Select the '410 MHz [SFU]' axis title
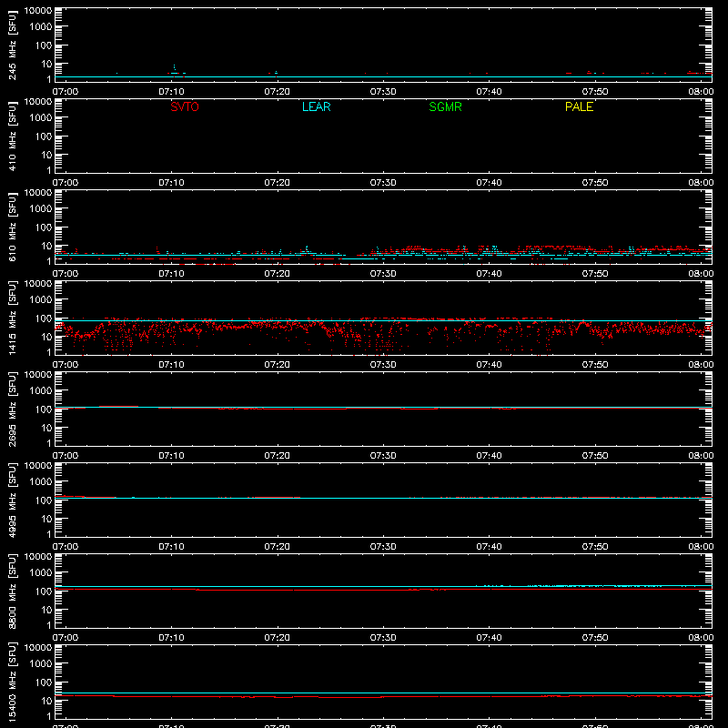 pyautogui.click(x=12, y=136)
